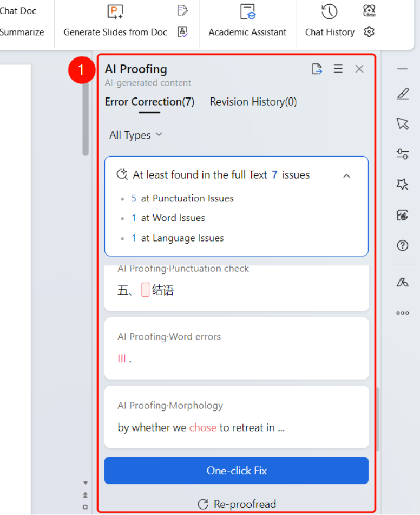The height and width of the screenshot is (515, 420).
Task: Select the Morphology card with 'chose'
Action: tap(237, 417)
